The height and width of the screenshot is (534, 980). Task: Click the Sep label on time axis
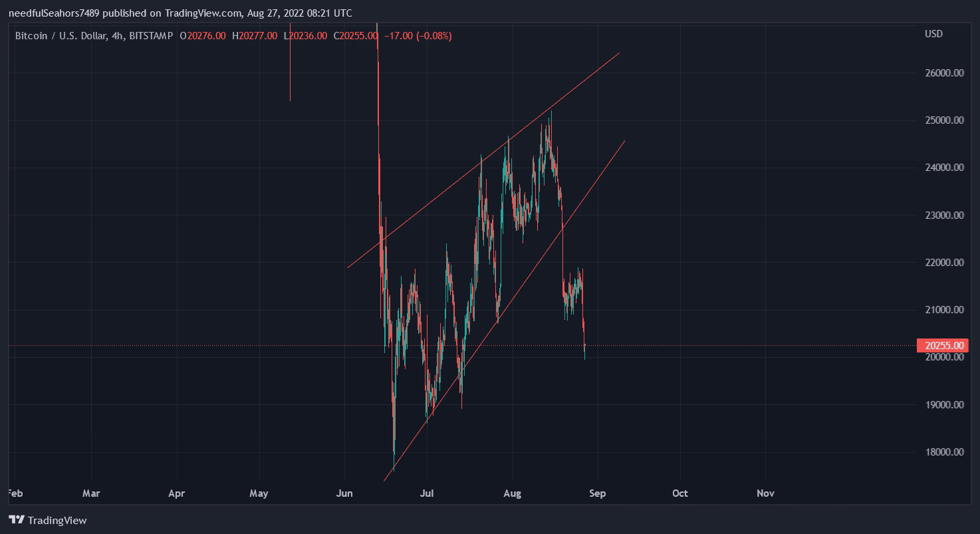point(597,493)
